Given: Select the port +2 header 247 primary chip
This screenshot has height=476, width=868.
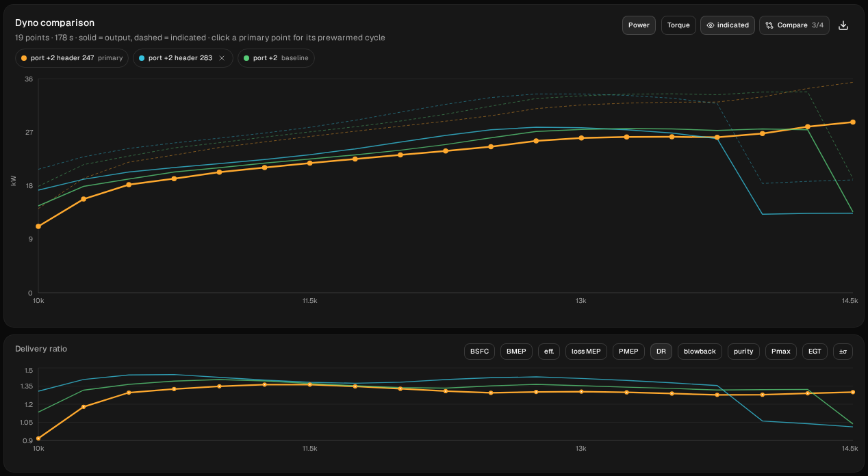Looking at the screenshot, I should [x=72, y=58].
